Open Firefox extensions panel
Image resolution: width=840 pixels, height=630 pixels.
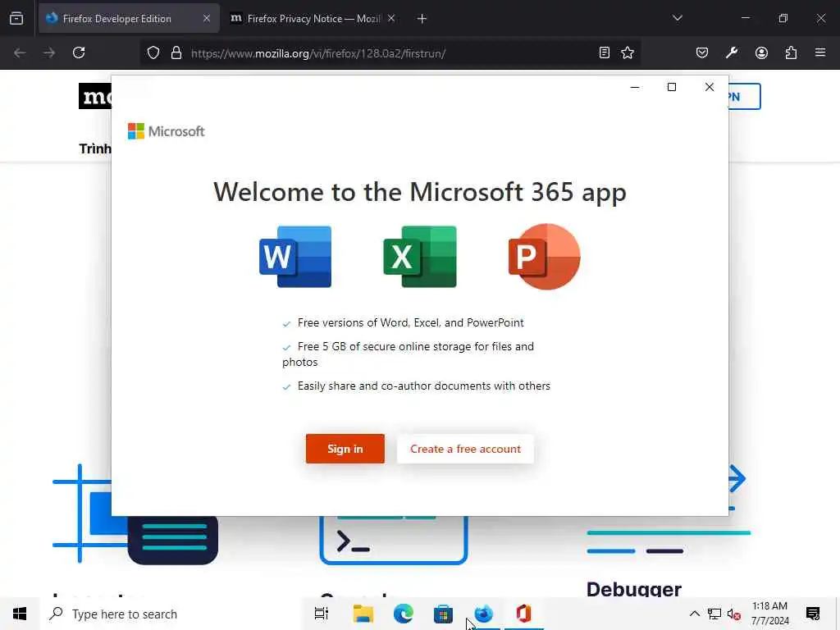(791, 52)
